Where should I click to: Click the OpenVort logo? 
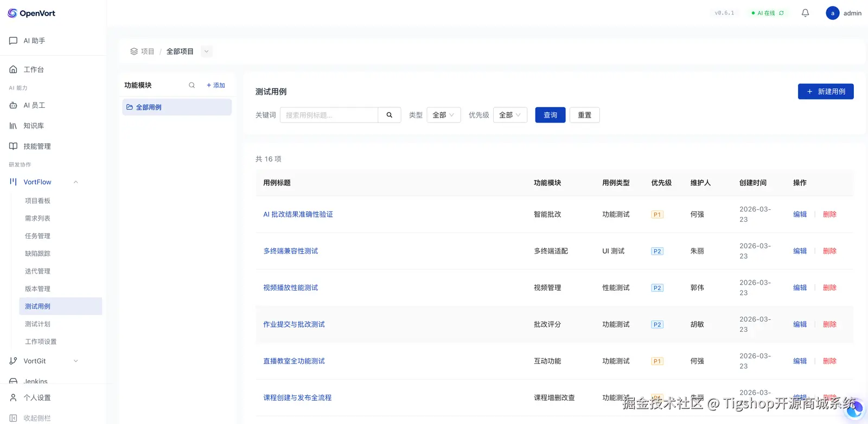click(31, 13)
